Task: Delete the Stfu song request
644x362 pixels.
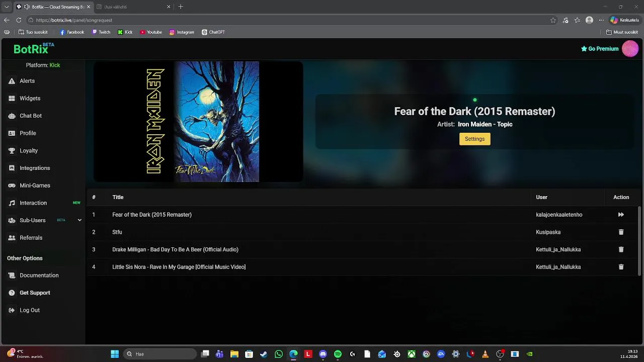Action: coord(621,232)
